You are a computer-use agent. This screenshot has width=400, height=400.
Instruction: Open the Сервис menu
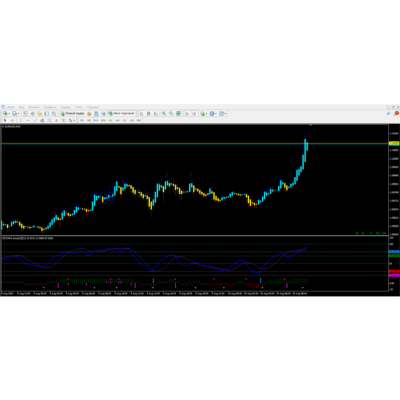(65, 107)
